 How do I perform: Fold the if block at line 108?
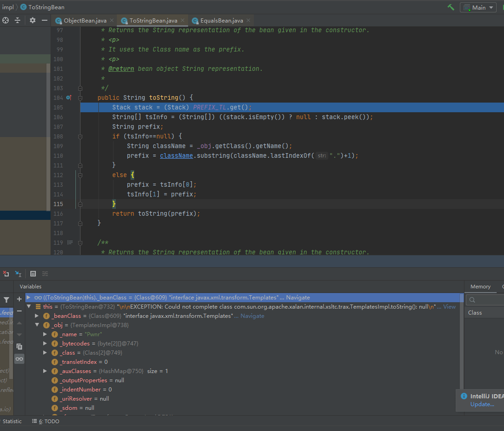80,136
